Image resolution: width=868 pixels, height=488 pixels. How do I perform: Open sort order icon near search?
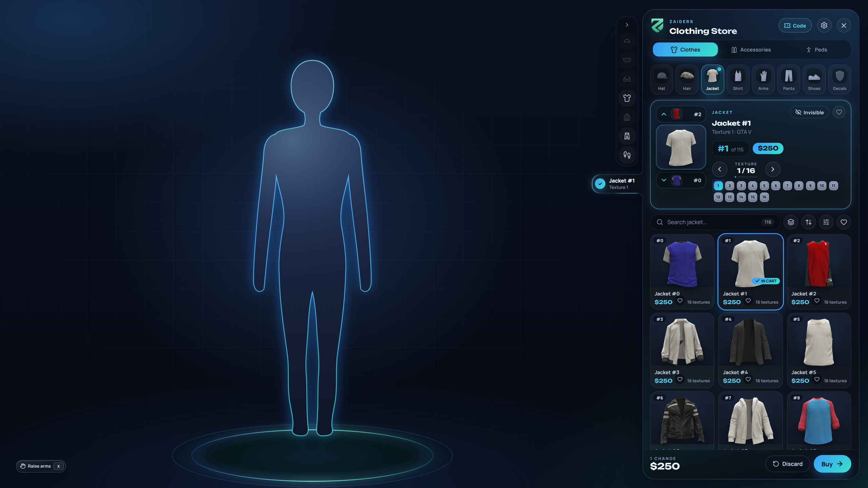click(808, 222)
